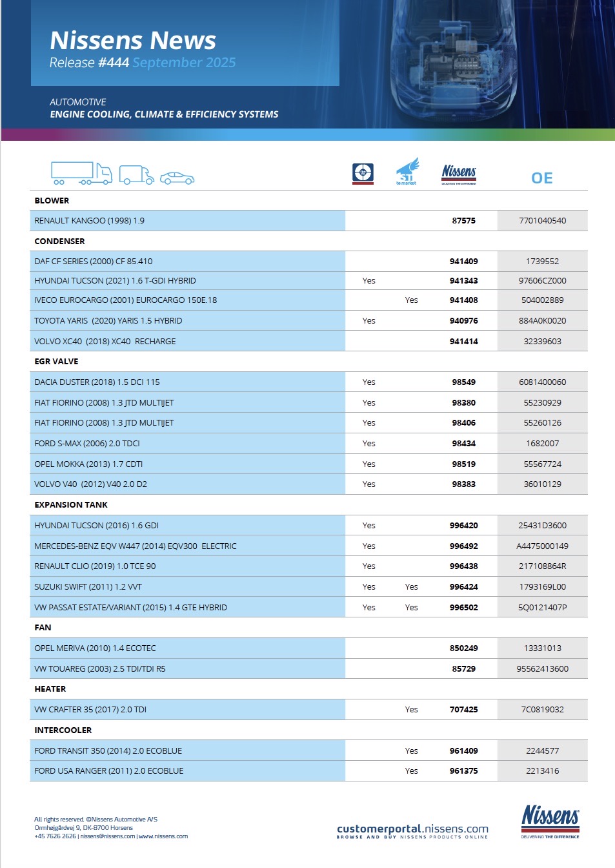Select the EGR VALVE section heading
Image resolution: width=615 pixels, height=868 pixels.
click(x=56, y=362)
